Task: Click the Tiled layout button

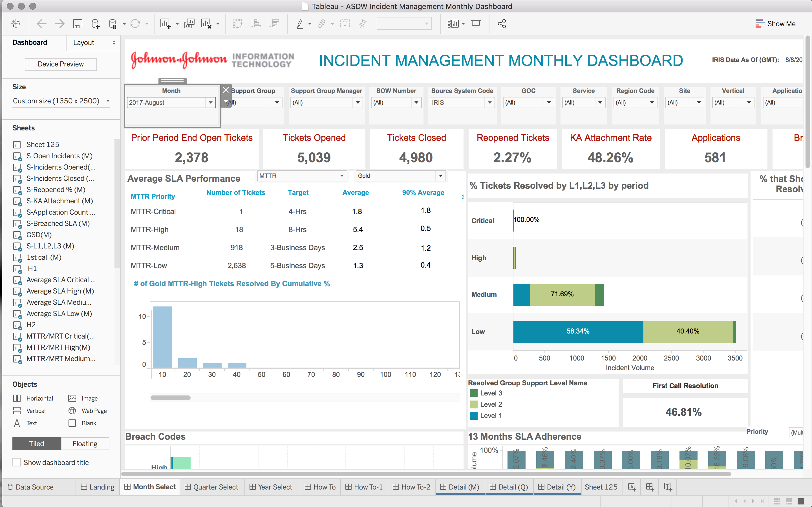Action: [36, 443]
